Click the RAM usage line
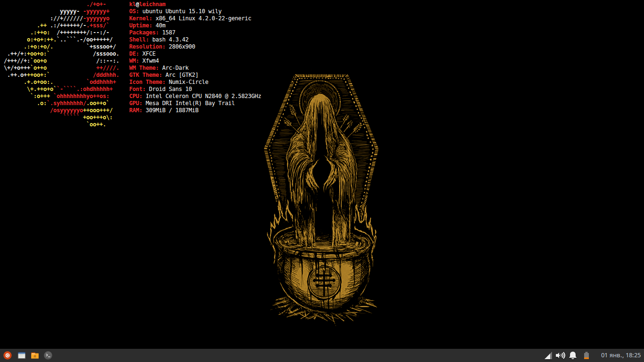The height and width of the screenshot is (362, 644). pyautogui.click(x=164, y=110)
